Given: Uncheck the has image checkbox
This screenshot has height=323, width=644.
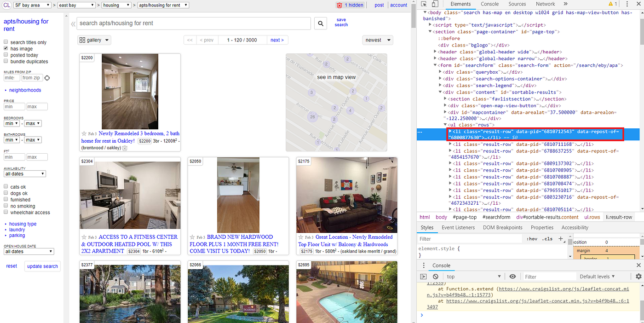Looking at the screenshot, I should (x=6, y=48).
